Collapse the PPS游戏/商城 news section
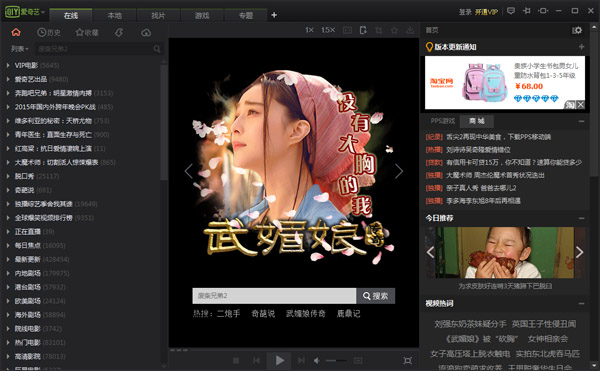The width and height of the screenshot is (600, 371). point(581,121)
